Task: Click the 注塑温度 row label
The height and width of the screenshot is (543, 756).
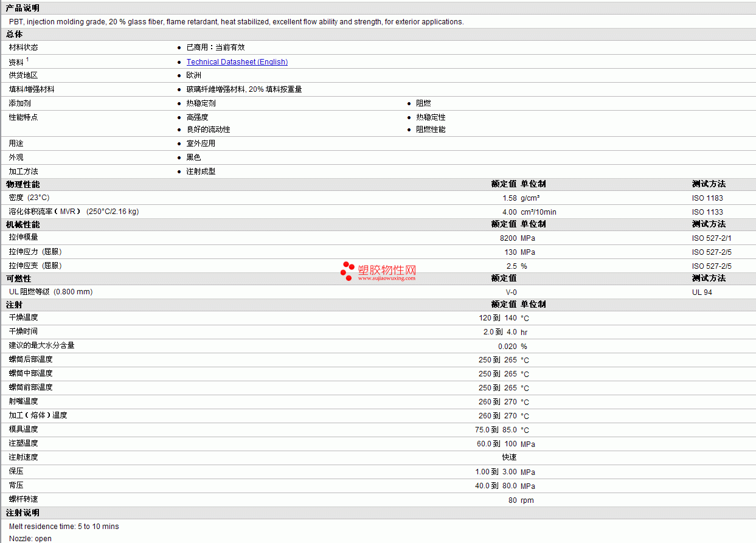Action: coord(23,443)
